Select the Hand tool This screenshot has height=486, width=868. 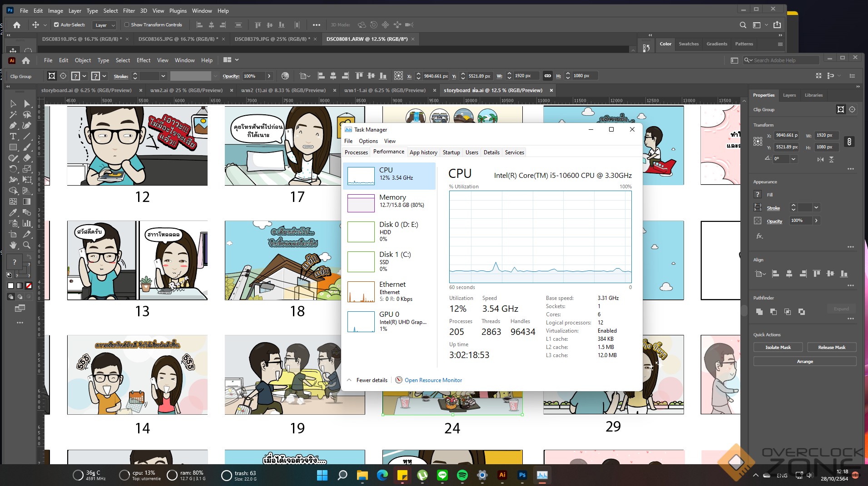(13, 245)
